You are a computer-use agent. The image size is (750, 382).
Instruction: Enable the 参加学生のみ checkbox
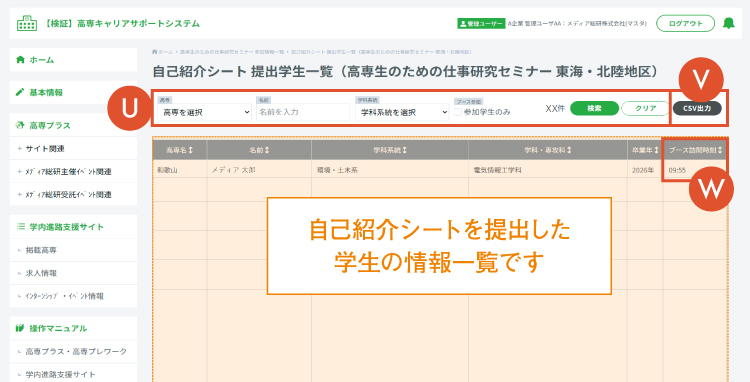(x=458, y=112)
